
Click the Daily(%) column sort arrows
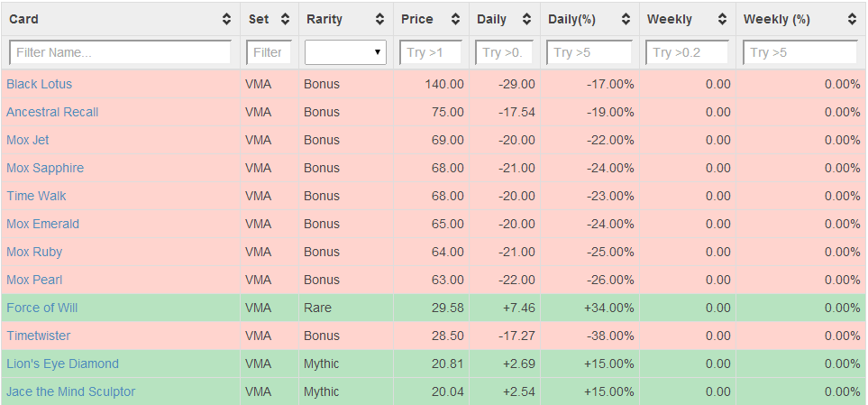[626, 19]
